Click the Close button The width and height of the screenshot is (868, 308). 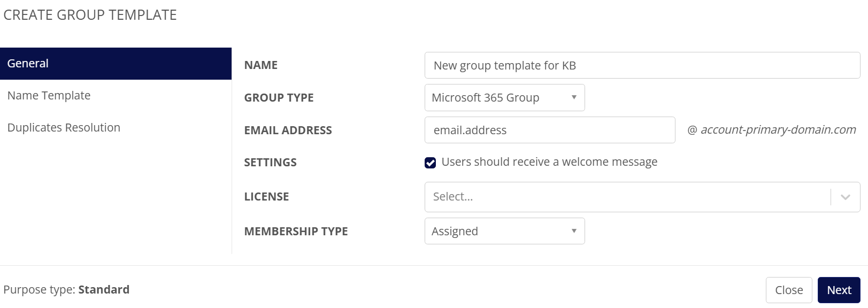pyautogui.click(x=789, y=290)
